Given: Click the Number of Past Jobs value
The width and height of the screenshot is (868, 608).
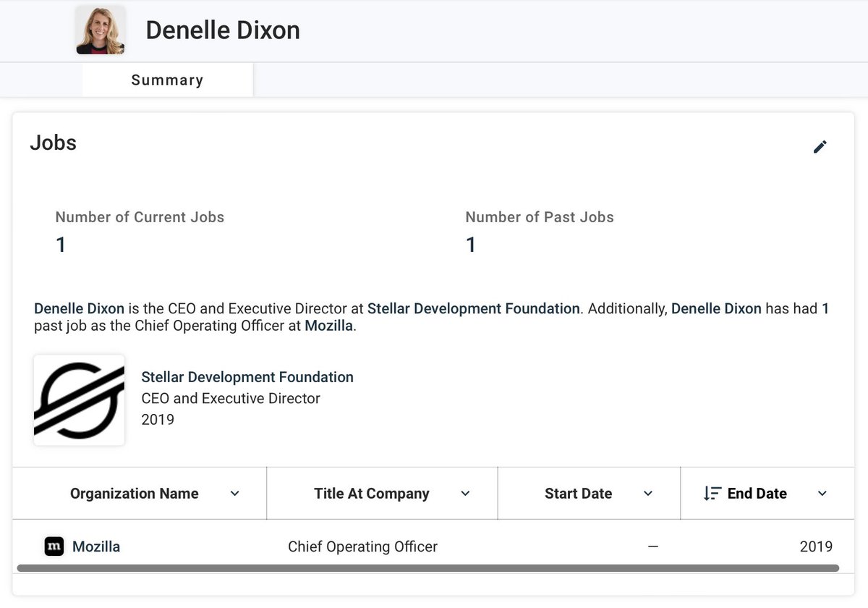Looking at the screenshot, I should pos(470,245).
